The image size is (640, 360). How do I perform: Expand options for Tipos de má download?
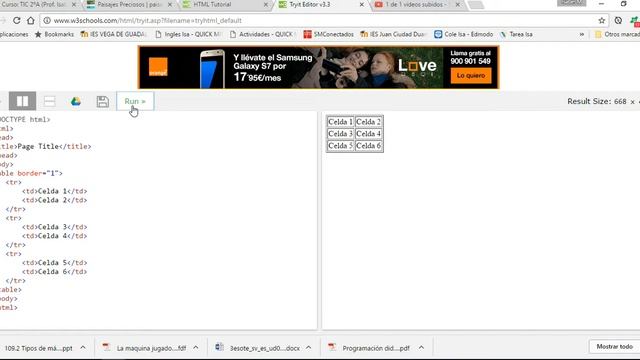[83, 348]
